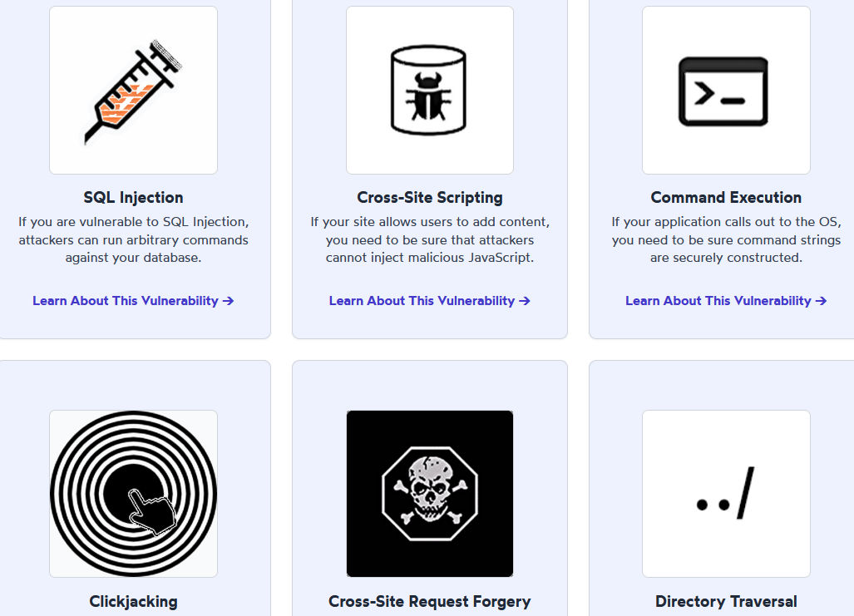
Task: Select the Clickjacking title text
Action: tap(133, 601)
